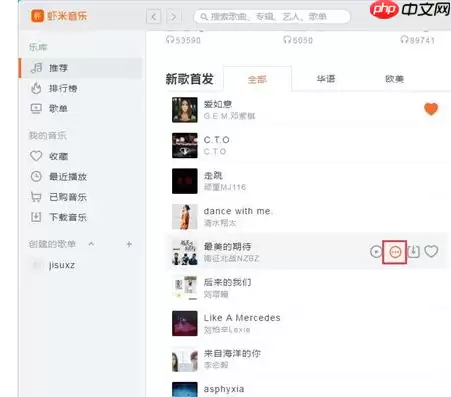Open artist 清水翔太
Image resolution: width=451 pixels, height=397 pixels.
click(x=220, y=223)
